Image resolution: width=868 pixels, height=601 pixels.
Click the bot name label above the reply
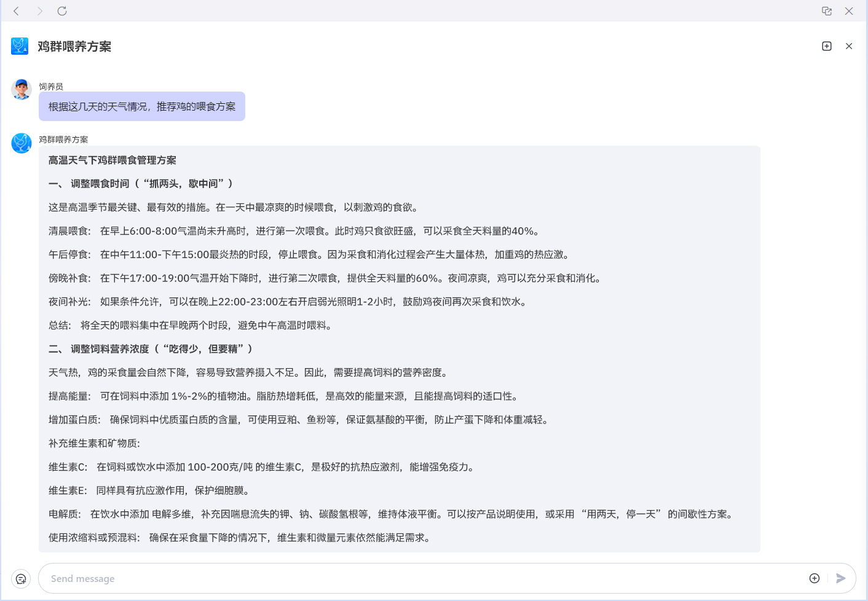pos(63,139)
